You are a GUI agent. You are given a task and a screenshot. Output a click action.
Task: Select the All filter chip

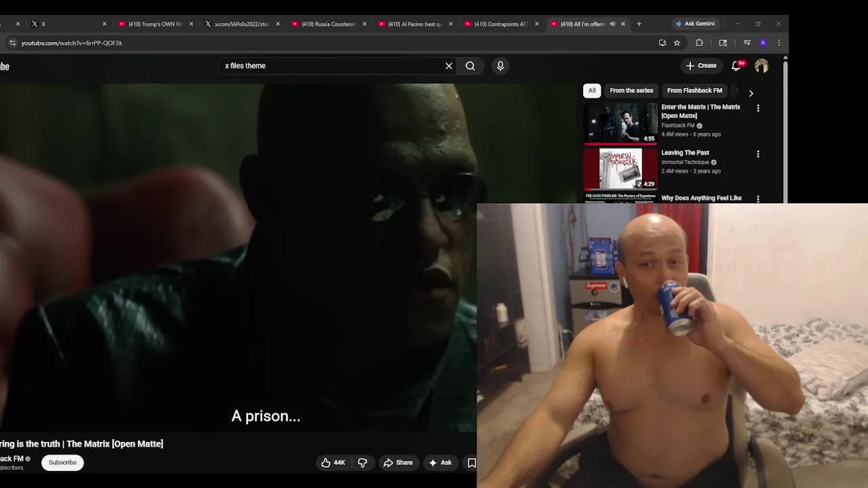(592, 90)
